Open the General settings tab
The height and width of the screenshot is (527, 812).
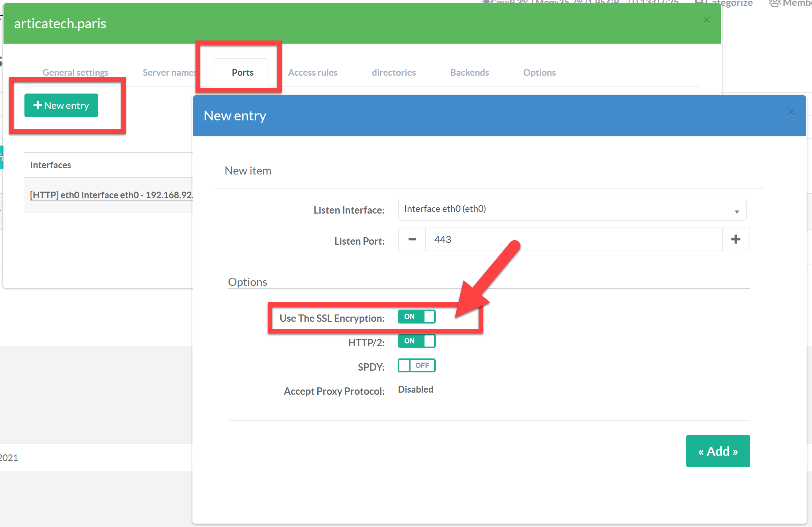[x=75, y=73]
